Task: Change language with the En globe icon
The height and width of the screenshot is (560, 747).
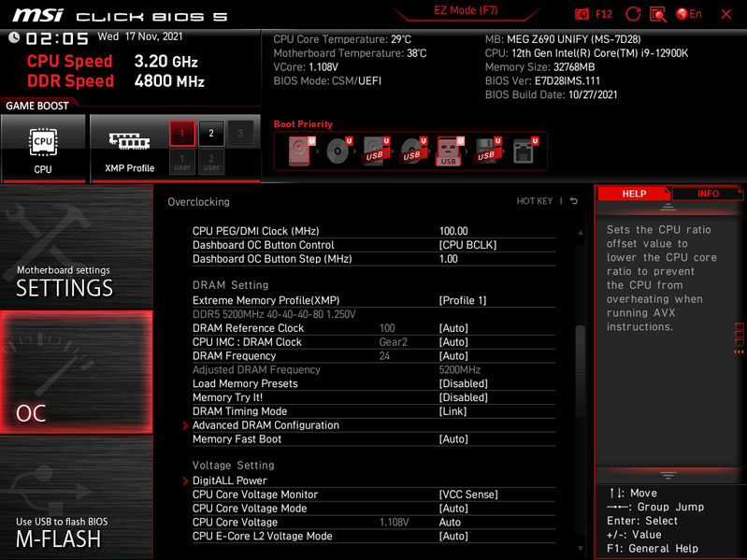Action: point(689,14)
